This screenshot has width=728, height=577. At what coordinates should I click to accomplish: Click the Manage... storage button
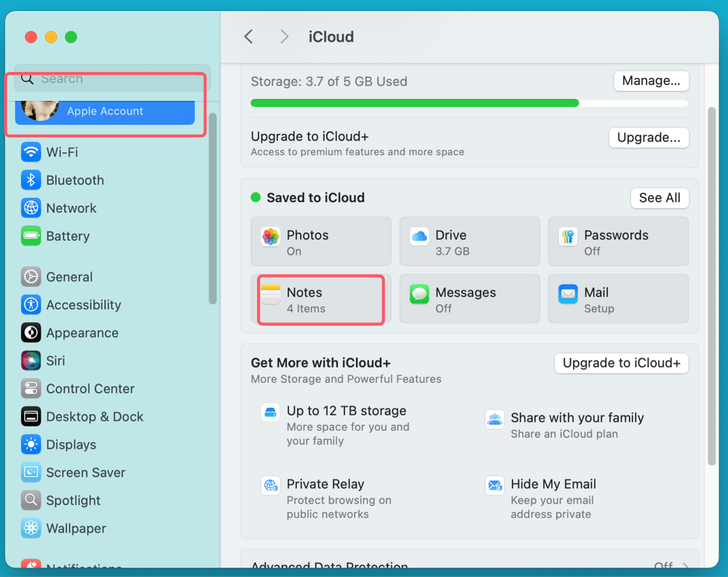[x=651, y=81]
